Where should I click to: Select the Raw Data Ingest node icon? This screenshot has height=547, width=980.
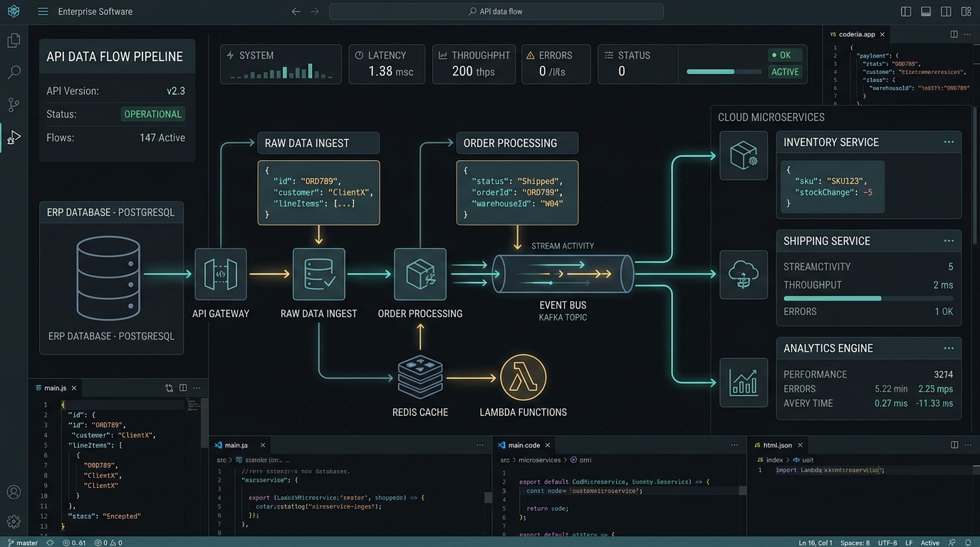coord(318,274)
